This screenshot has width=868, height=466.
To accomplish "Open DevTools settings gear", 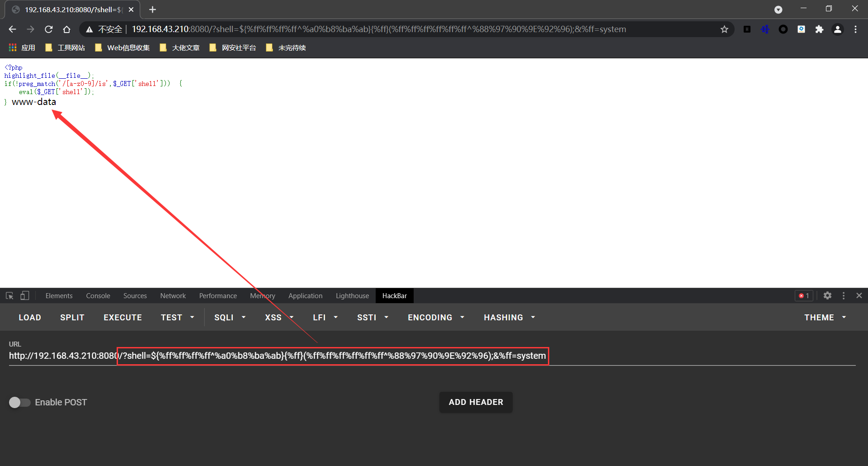I will coord(827,295).
